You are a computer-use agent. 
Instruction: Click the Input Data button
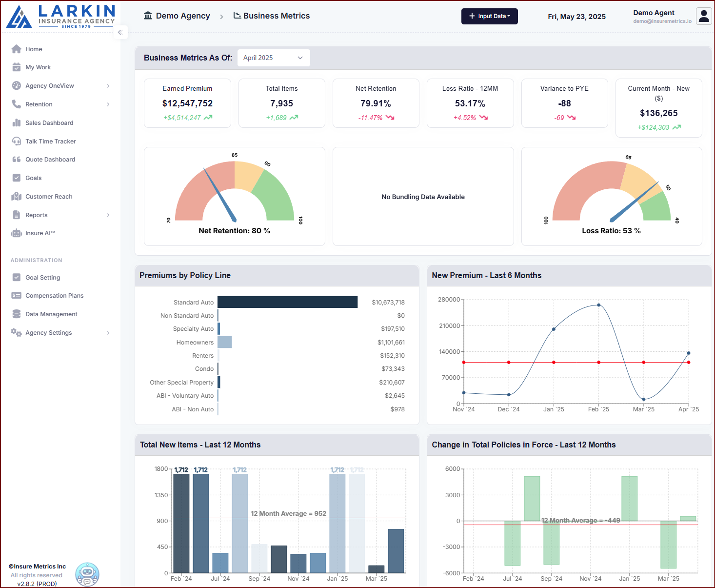click(x=489, y=16)
